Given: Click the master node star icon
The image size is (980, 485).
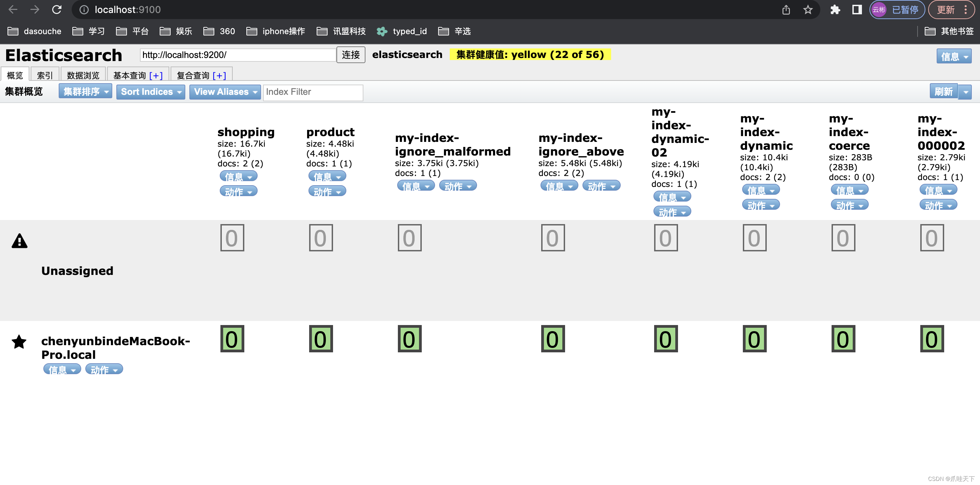Looking at the screenshot, I should click(19, 342).
